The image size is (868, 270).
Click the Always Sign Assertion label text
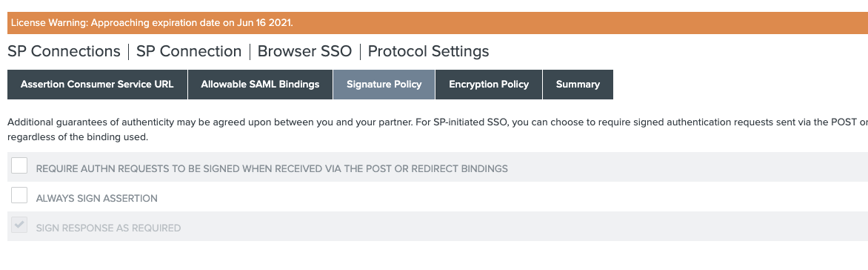pos(97,199)
